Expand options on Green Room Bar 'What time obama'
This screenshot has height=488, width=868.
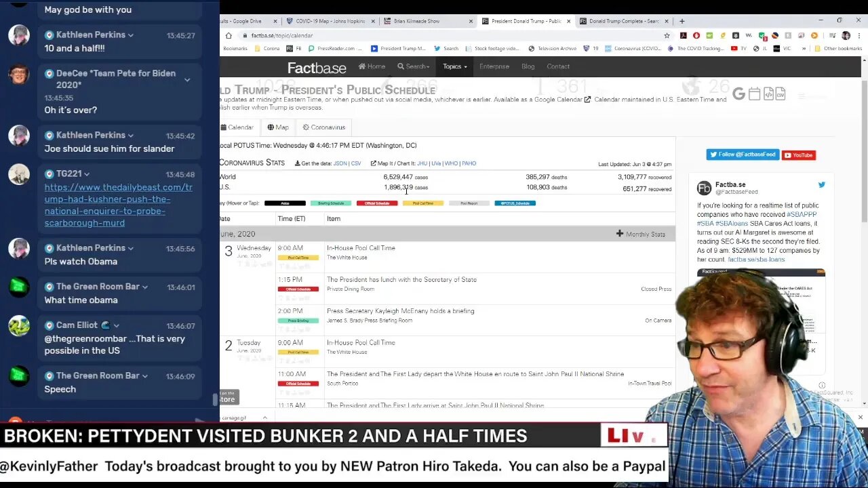144,287
